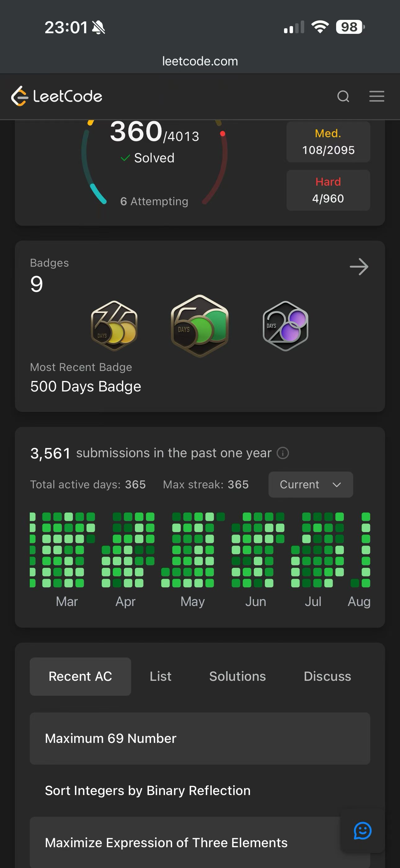Select the 200 Days badge
Screen dimensions: 400x868
click(285, 325)
